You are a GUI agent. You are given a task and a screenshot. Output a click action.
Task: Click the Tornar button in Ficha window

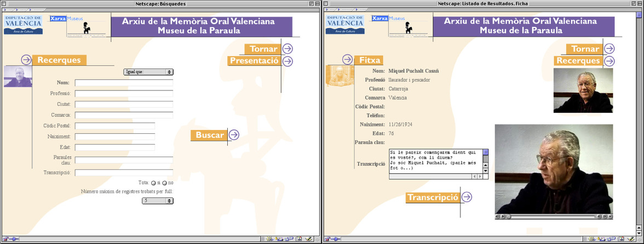coord(585,49)
